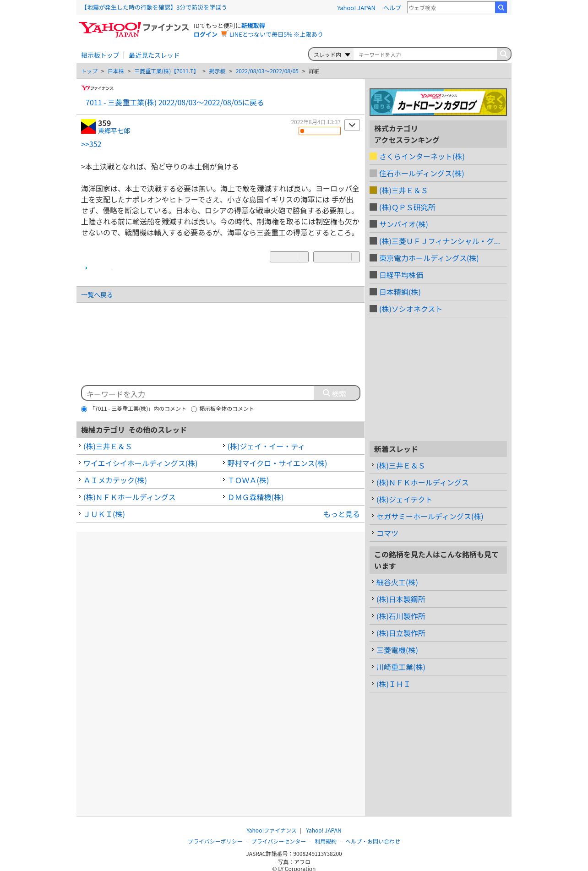
Task: Open (株)ＱＰＳ研究所 in the ranking
Action: coord(407,207)
